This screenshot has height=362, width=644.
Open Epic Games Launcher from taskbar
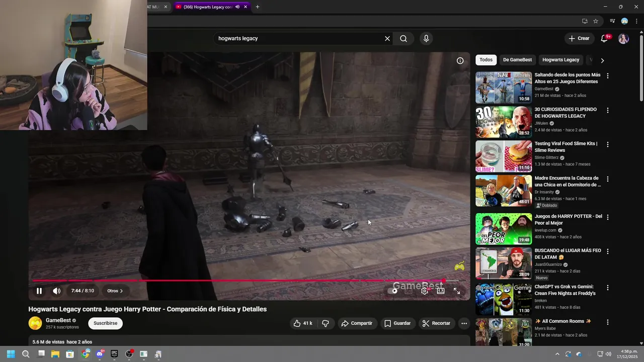(x=114, y=354)
